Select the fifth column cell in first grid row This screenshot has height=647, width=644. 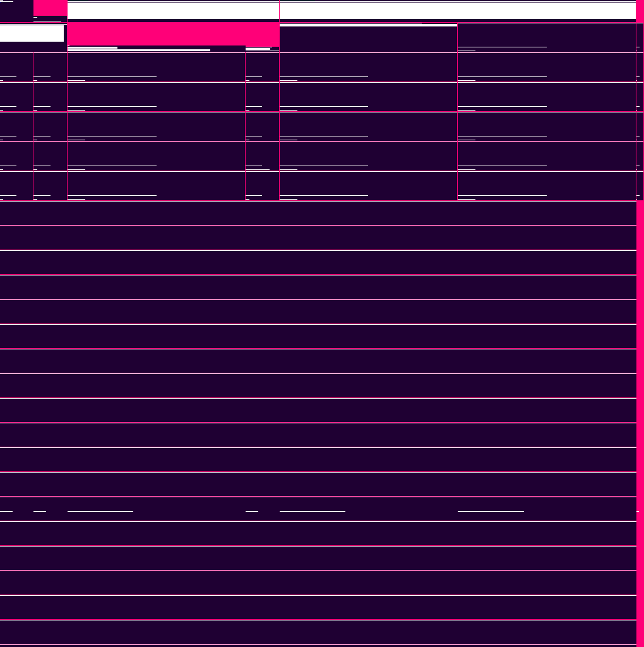tap(368, 67)
